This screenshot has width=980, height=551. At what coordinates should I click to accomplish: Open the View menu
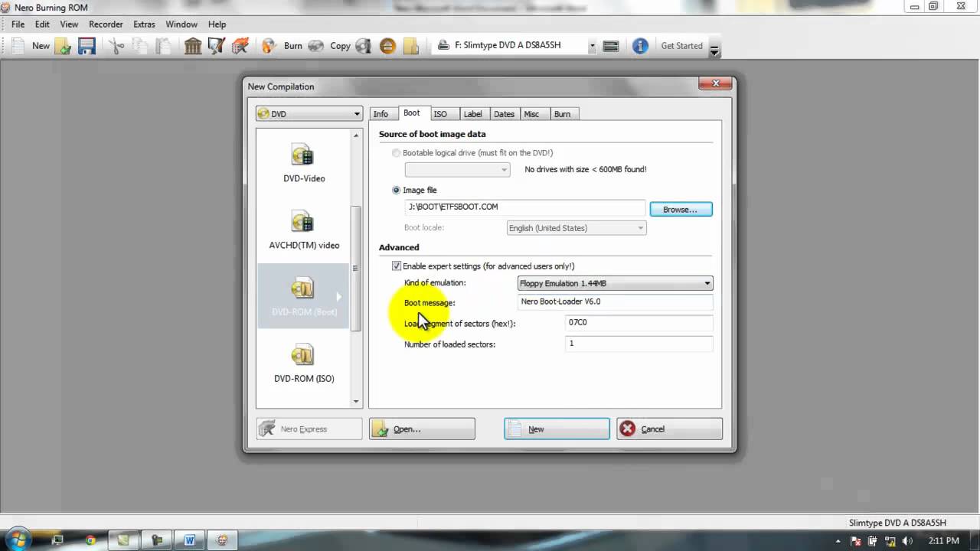pos(69,24)
